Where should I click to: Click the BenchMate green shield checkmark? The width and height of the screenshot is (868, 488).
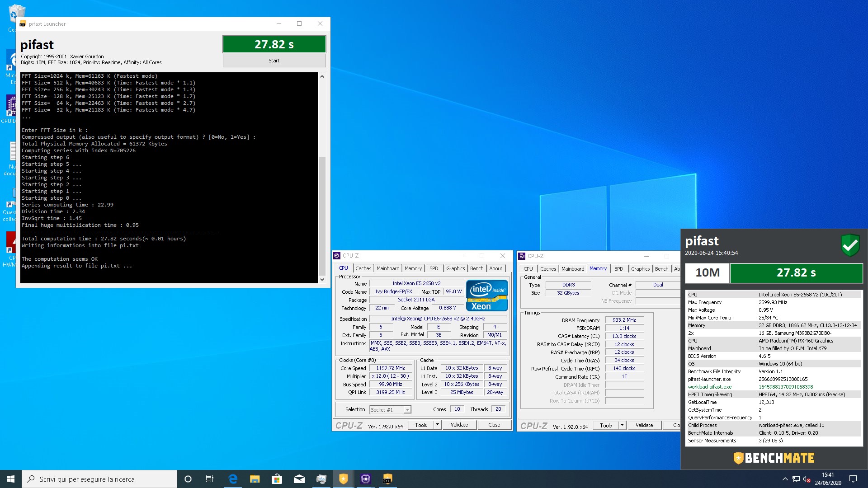[850, 245]
